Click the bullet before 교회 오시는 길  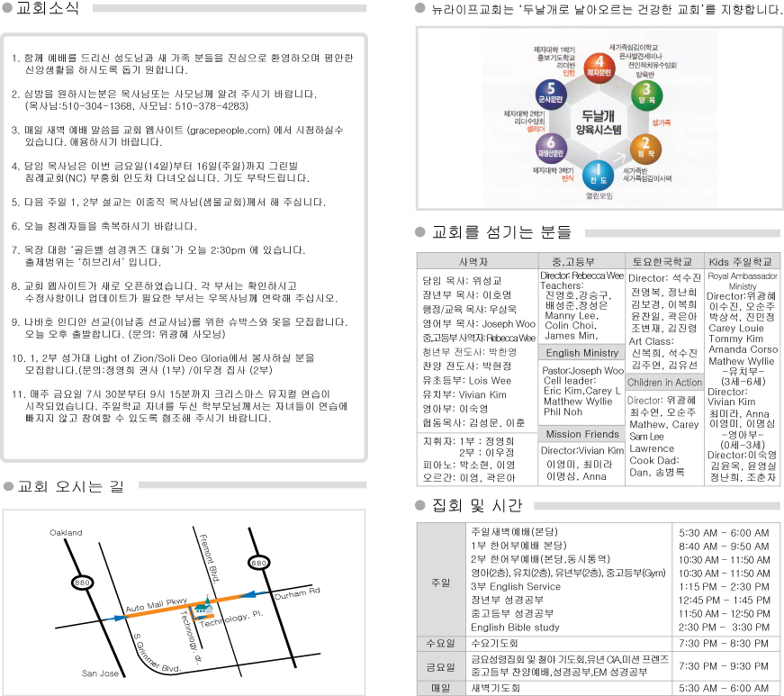coord(8,486)
